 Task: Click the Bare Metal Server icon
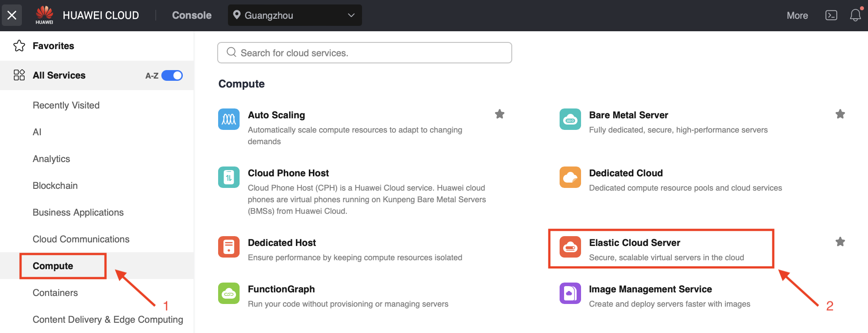click(x=570, y=119)
